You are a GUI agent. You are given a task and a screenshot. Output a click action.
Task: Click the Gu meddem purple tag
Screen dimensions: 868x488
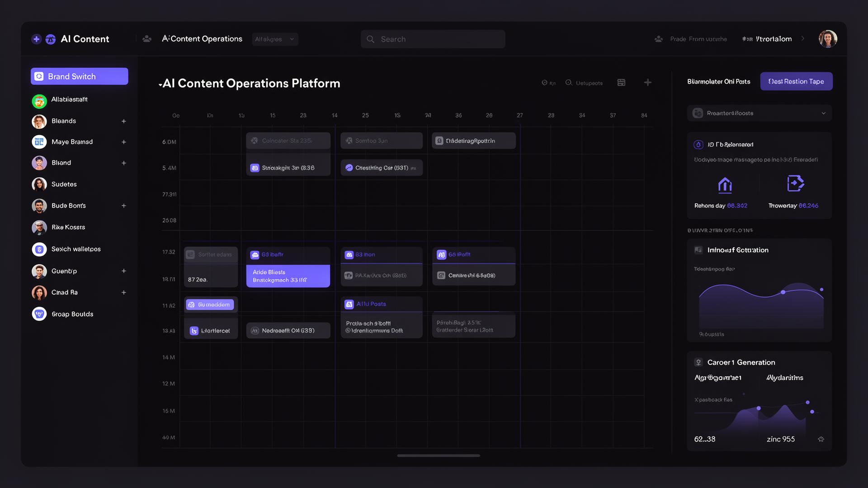pos(210,305)
